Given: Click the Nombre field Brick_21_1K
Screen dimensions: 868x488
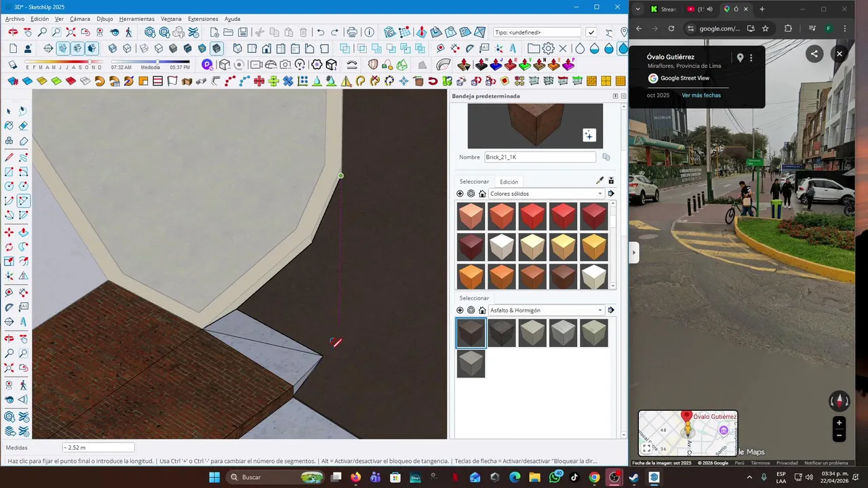Looking at the screenshot, I should point(540,157).
